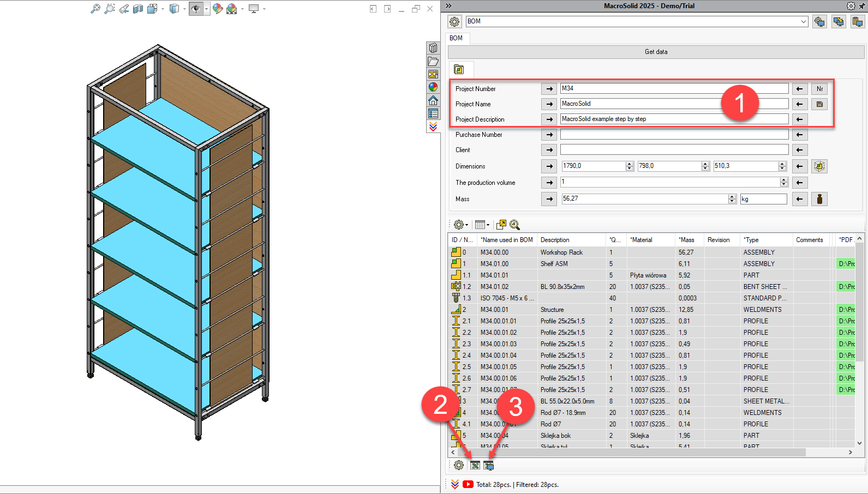868x494 pixels.
Task: Open the home icon task pane tab
Action: [x=433, y=100]
